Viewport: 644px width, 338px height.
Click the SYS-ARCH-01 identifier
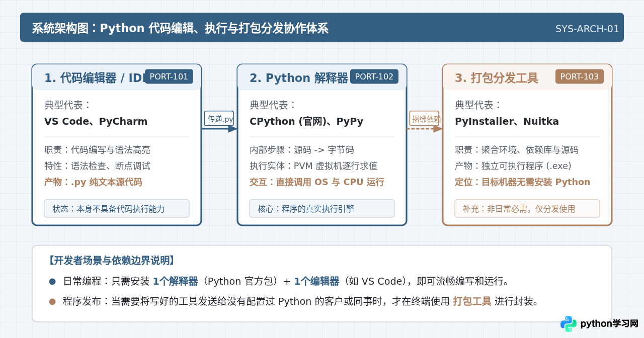click(587, 29)
